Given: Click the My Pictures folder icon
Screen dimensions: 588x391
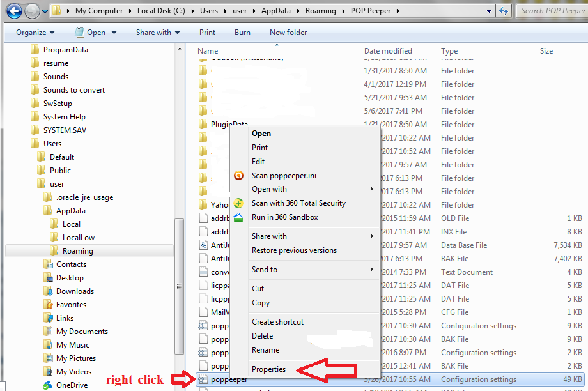Looking at the screenshot, I should pos(48,358).
